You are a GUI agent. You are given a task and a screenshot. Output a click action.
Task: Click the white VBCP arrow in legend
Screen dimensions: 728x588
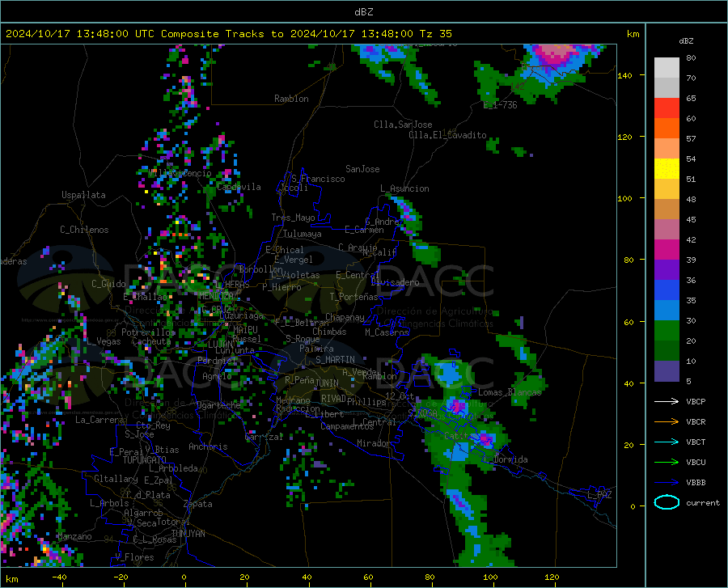667,401
